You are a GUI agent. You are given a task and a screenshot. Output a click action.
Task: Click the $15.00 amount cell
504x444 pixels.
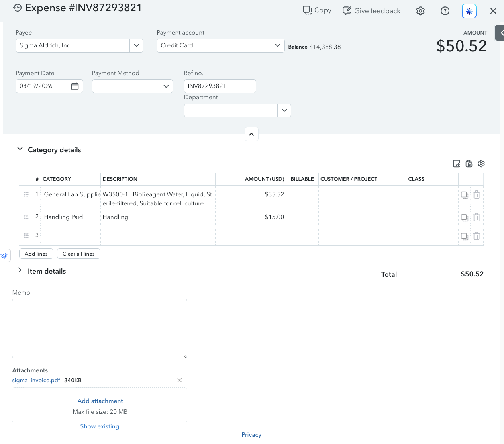[251, 217]
